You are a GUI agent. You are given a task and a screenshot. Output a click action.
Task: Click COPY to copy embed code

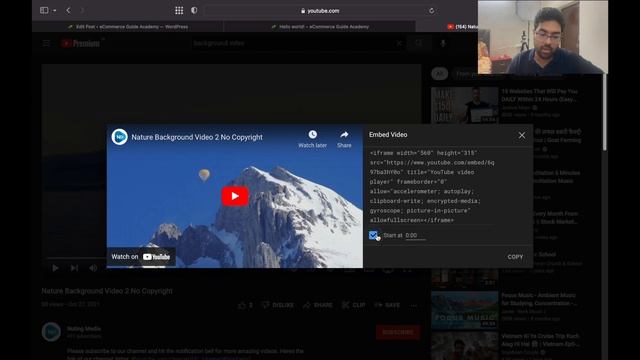pos(515,257)
